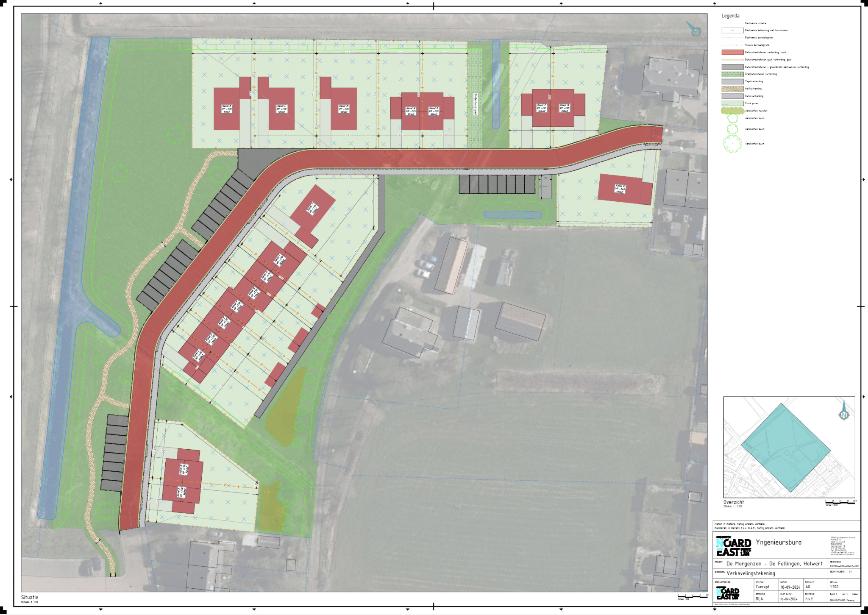Click the red 'Betonstraatstenen verharding' legend swatch
This screenshot has height=615, width=868.
(x=732, y=53)
